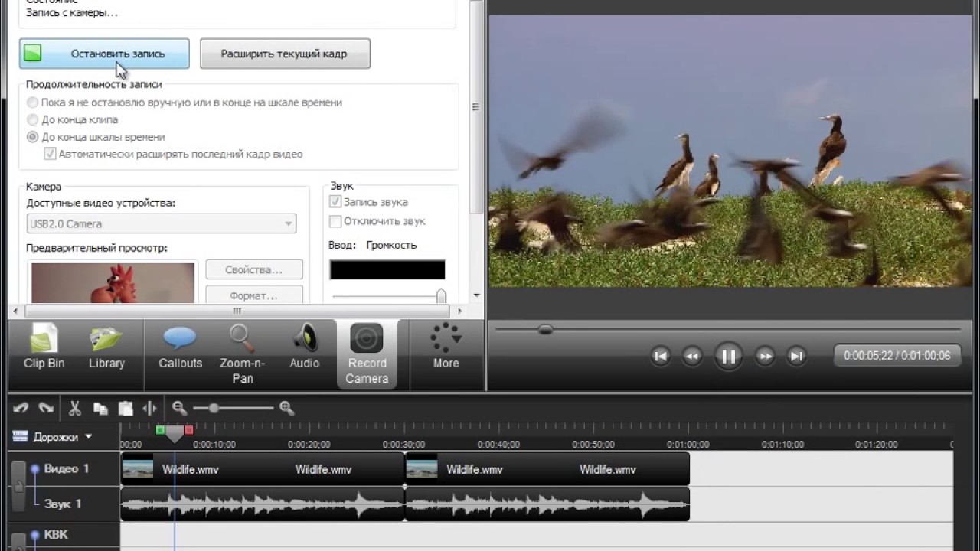Zoom out the timeline
980x551 pixels.
(x=180, y=409)
